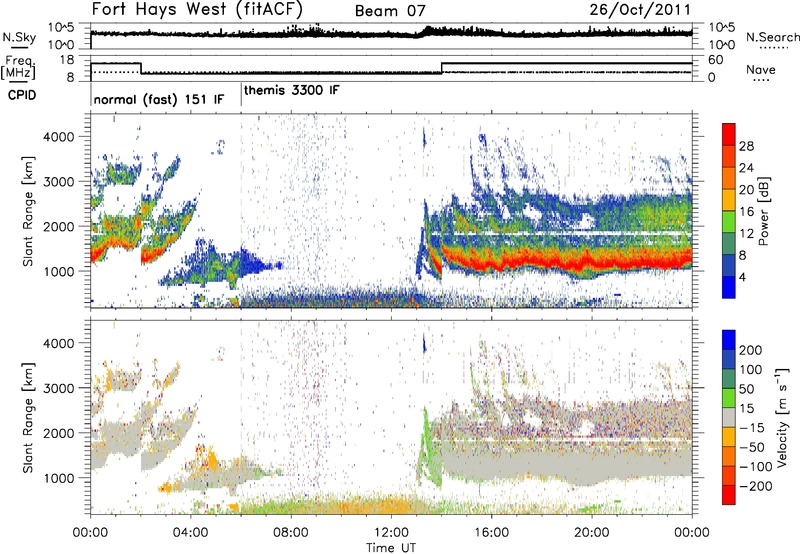The height and width of the screenshot is (554, 800).
Task: Click the date '26/Oct/2011'
Action: pos(640,9)
